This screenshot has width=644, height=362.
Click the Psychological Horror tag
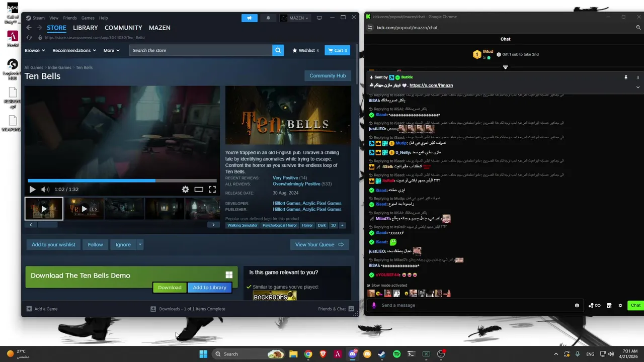click(x=280, y=225)
